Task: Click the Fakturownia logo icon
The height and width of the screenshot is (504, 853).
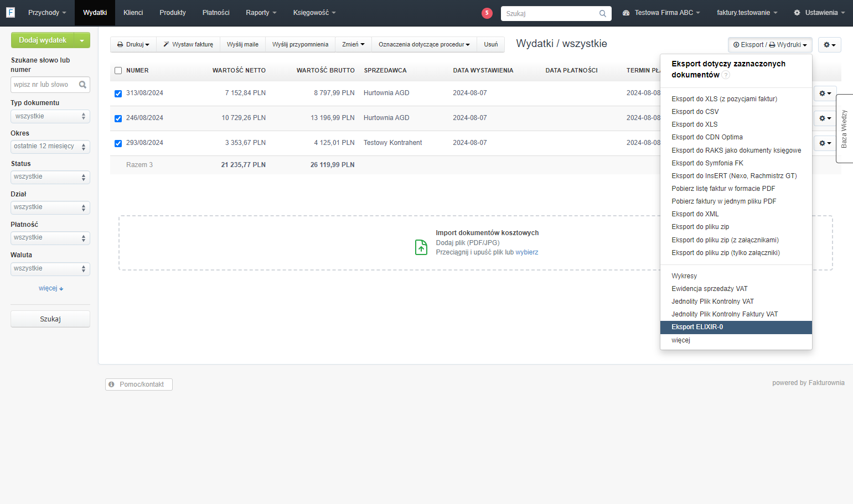Action: 11,12
